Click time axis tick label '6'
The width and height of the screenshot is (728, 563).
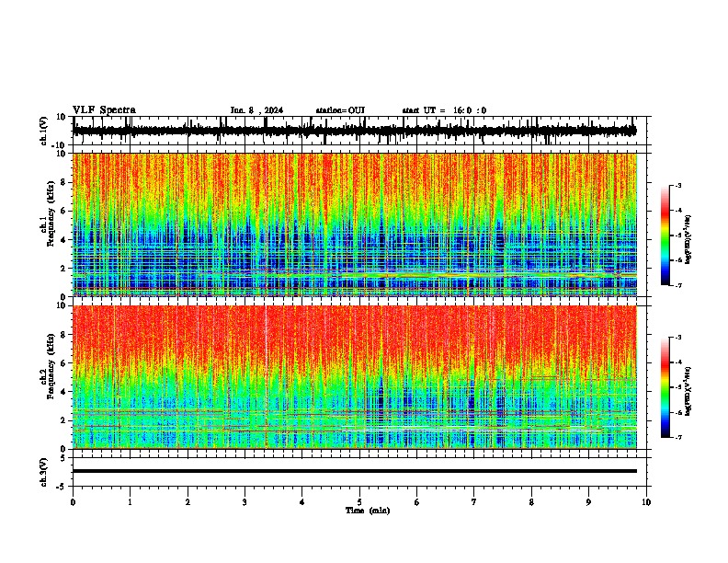click(x=417, y=502)
